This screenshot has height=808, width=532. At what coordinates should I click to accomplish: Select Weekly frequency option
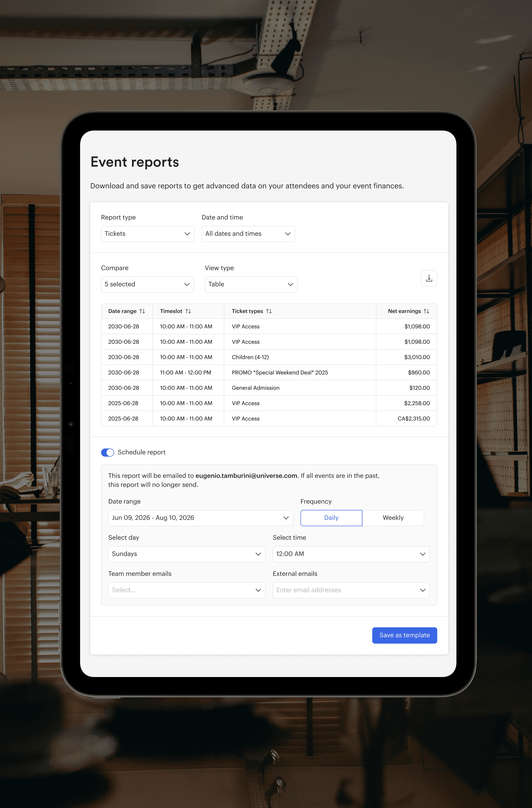click(393, 518)
